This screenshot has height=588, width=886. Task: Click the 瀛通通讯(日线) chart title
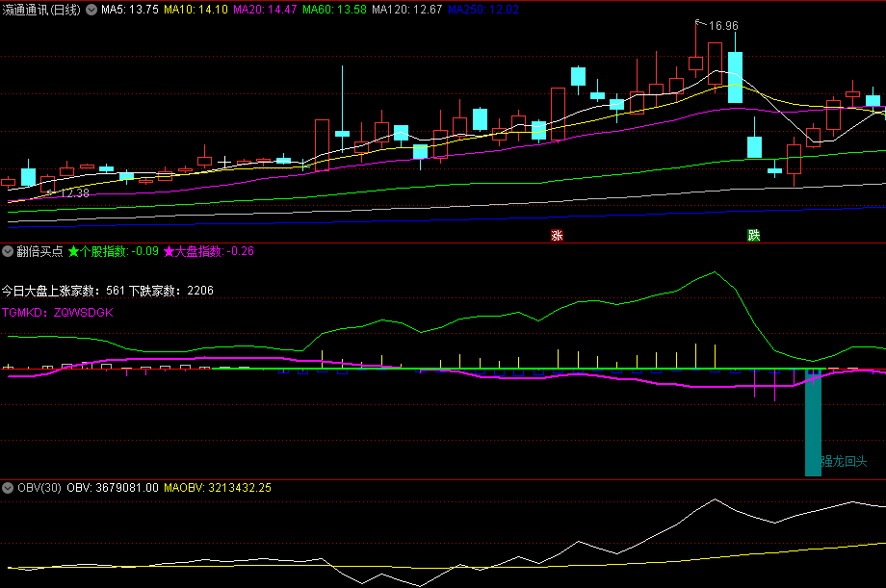[41, 10]
